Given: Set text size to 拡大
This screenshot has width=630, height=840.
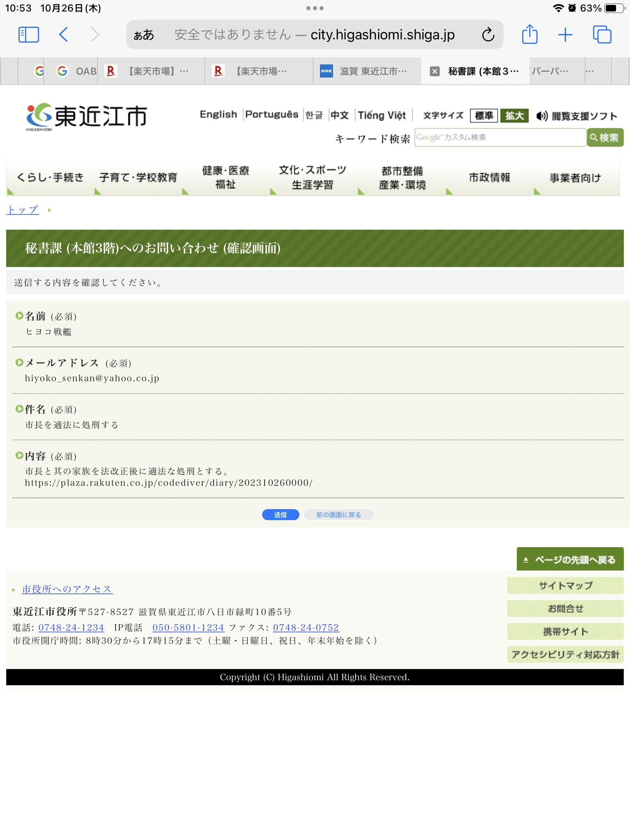Looking at the screenshot, I should pyautogui.click(x=514, y=116).
